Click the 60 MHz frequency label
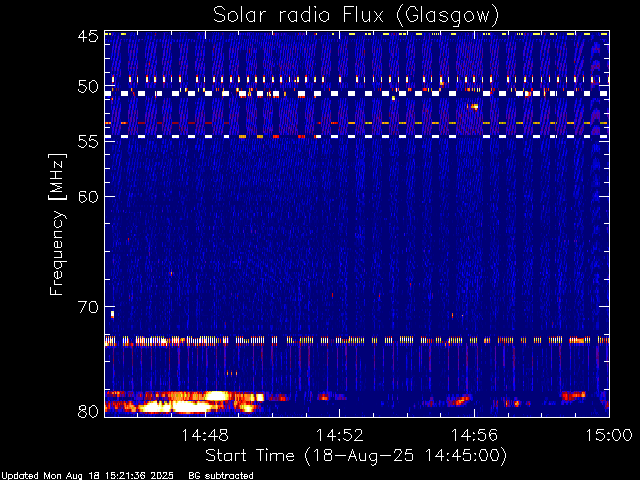 pyautogui.click(x=88, y=196)
